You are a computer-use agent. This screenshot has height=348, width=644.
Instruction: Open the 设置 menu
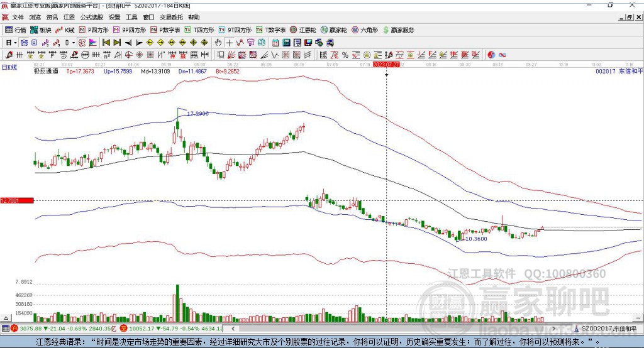pos(114,17)
